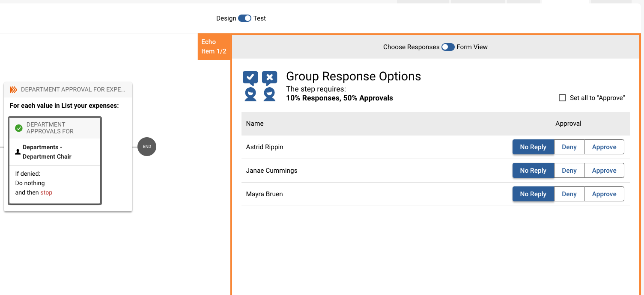
Task: Switch Choose Responses view to Form View
Action: 448,47
